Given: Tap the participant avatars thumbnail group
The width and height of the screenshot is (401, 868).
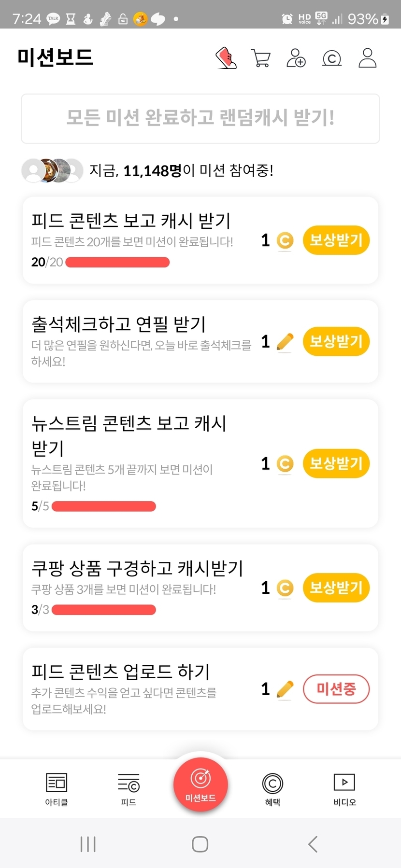Looking at the screenshot, I should click(x=52, y=170).
